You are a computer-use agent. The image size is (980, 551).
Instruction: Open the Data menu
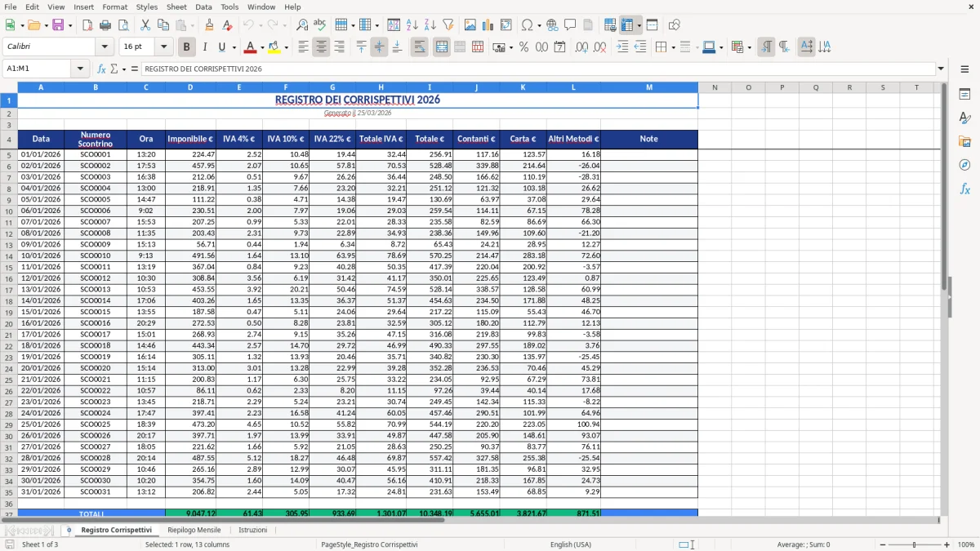click(x=204, y=7)
